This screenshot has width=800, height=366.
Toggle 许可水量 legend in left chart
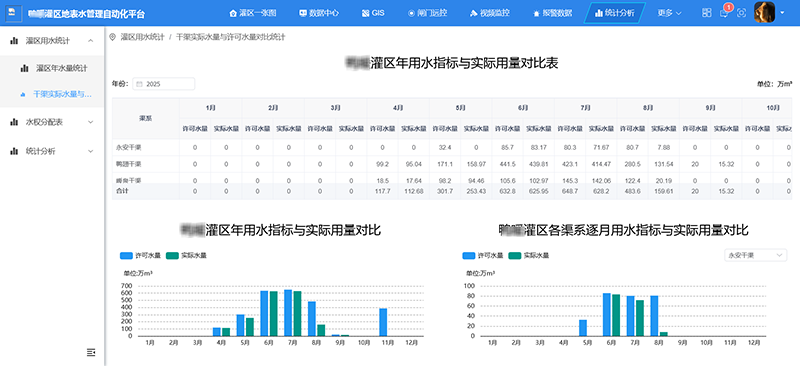click(134, 255)
